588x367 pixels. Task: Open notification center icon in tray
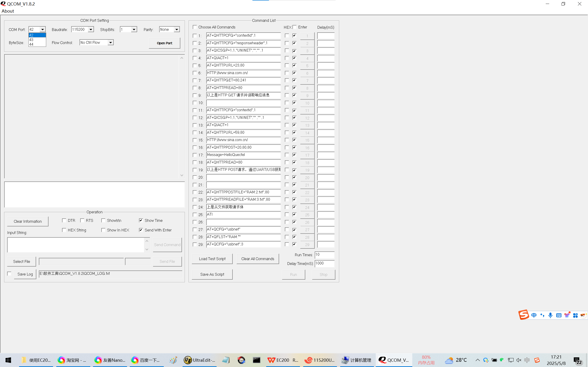click(x=578, y=360)
